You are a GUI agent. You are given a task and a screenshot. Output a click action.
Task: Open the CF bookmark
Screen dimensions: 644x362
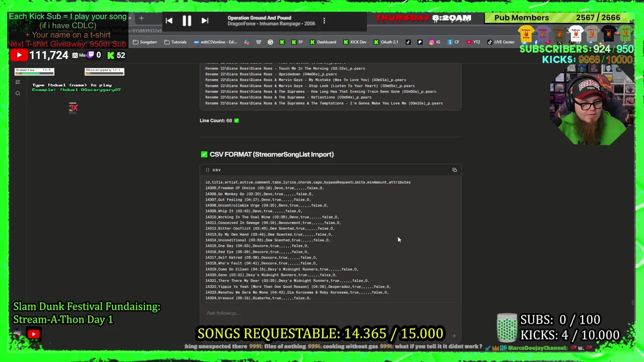[453, 42]
